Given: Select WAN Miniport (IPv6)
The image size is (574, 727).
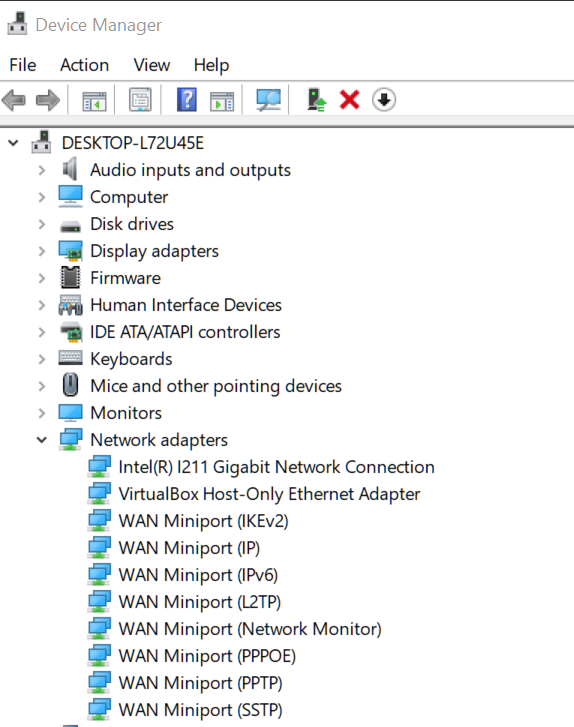Looking at the screenshot, I should pos(198,575).
